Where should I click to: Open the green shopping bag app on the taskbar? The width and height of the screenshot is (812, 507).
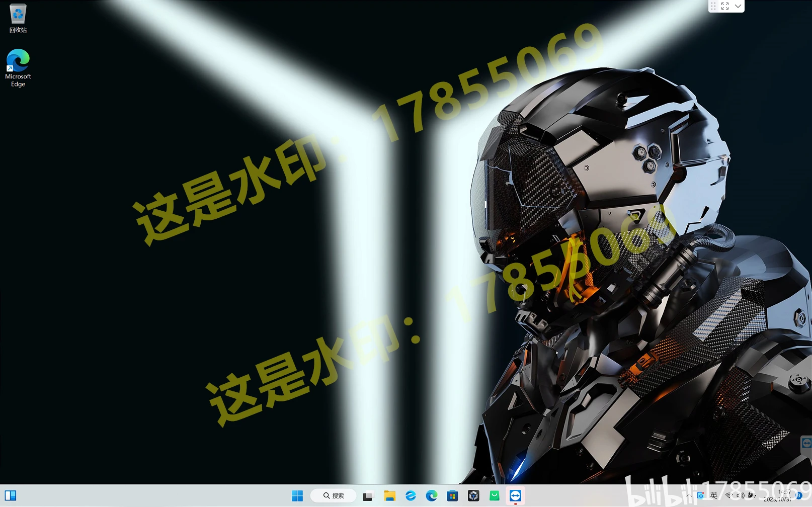[495, 496]
